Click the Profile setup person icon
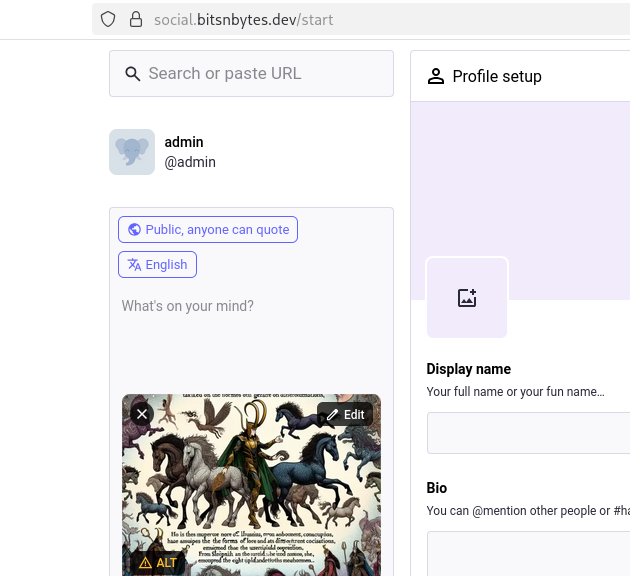 click(435, 76)
